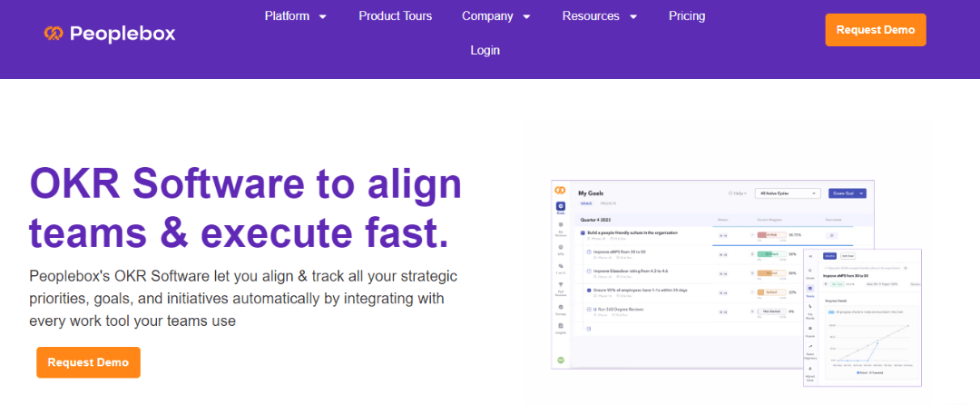Select the Goals icon in the product sidebar
The image size is (980, 405).
561,208
